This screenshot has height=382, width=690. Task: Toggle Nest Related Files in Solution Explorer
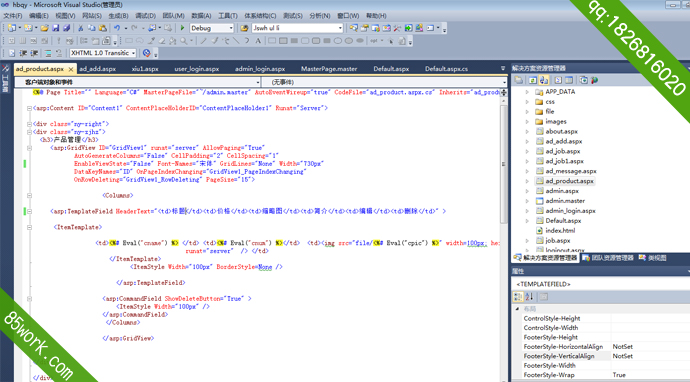point(543,80)
